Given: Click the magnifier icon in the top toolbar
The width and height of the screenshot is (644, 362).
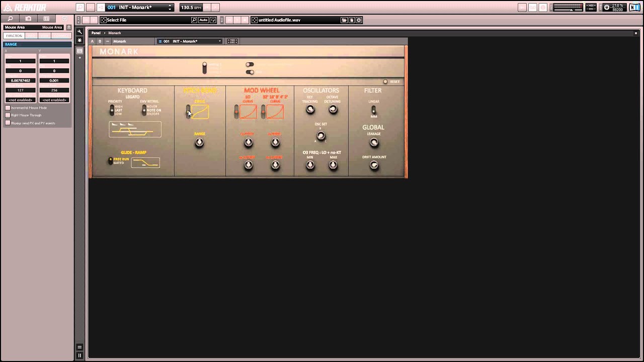Looking at the screenshot, I should pyautogui.click(x=80, y=8).
